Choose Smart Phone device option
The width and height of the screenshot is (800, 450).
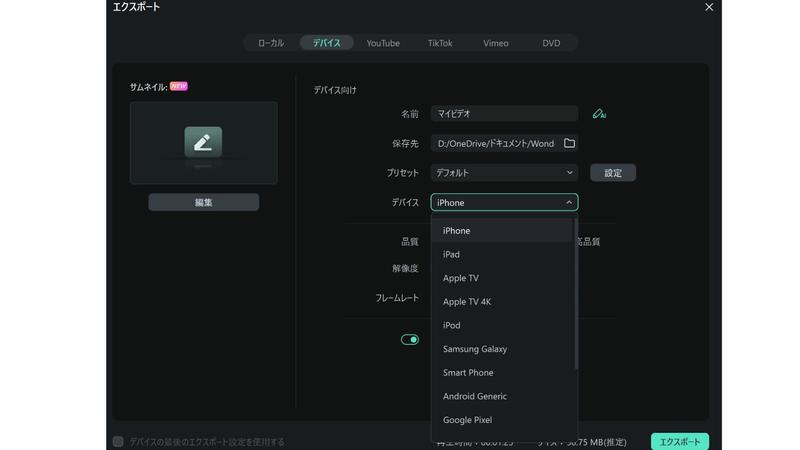point(503,372)
